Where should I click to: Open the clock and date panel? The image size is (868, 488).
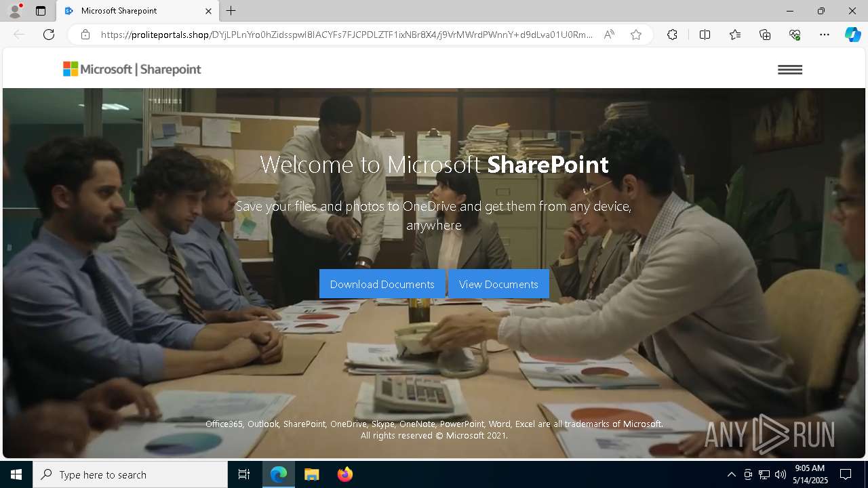[810, 474]
